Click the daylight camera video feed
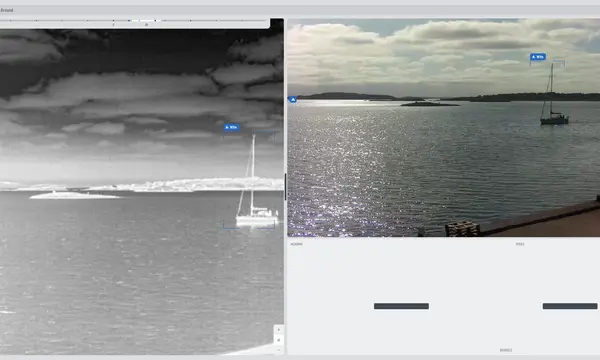Image resolution: width=600 pixels, height=360 pixels. click(x=443, y=128)
